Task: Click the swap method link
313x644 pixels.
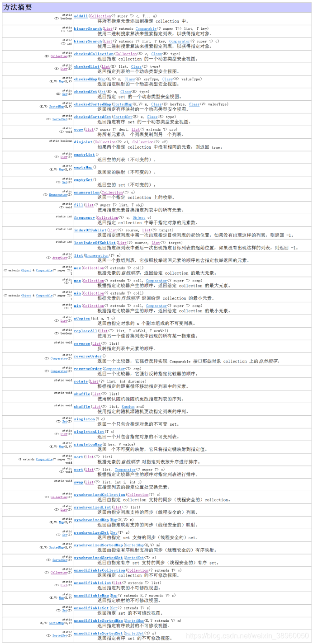Action: point(78,482)
